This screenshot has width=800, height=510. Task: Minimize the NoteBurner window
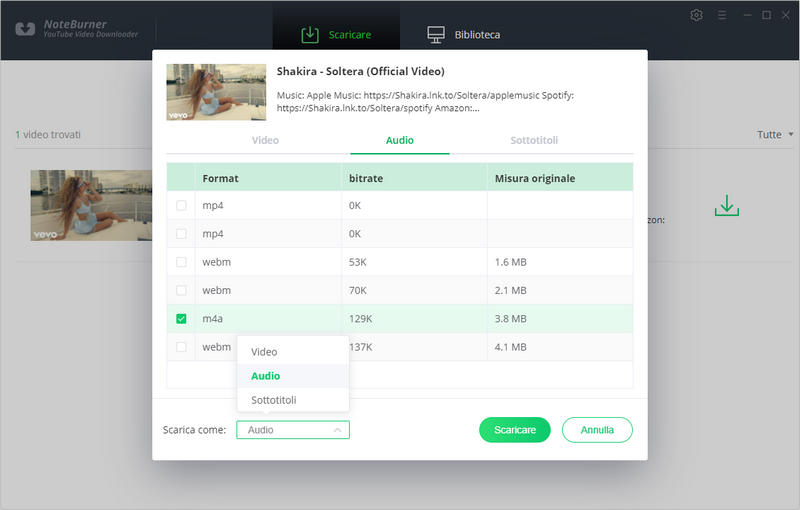point(747,15)
